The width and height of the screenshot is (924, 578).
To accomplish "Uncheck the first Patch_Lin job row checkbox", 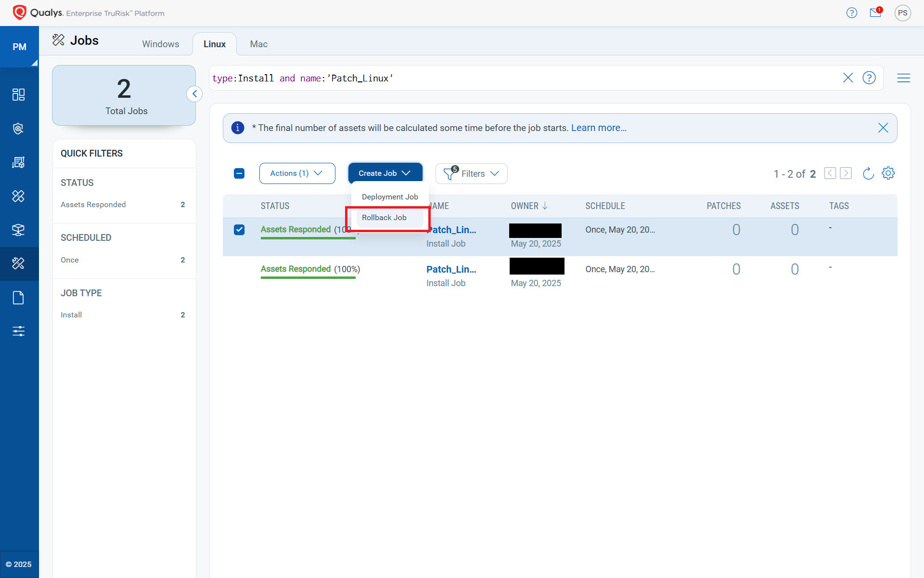I will coord(239,230).
